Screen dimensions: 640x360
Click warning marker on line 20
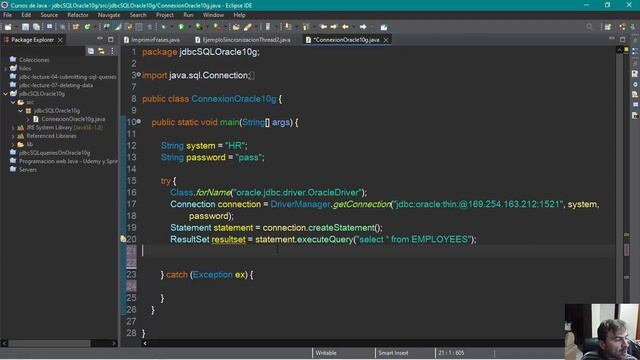click(123, 239)
